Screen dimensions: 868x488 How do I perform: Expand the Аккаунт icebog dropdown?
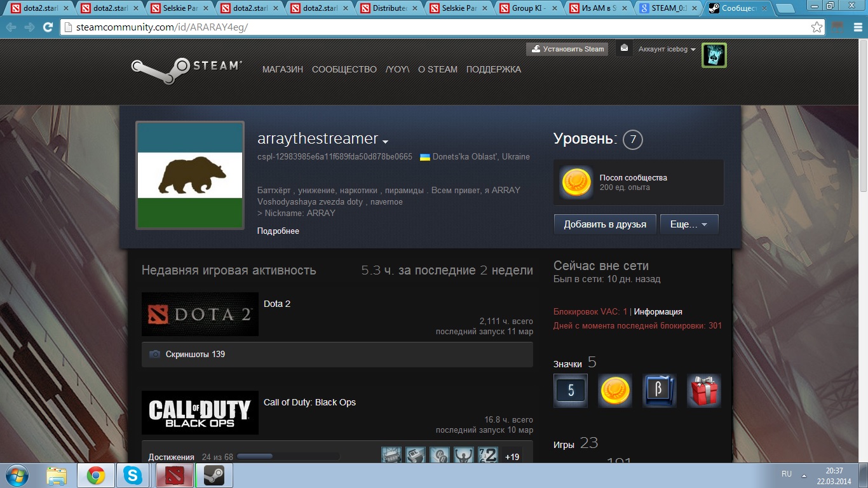667,49
